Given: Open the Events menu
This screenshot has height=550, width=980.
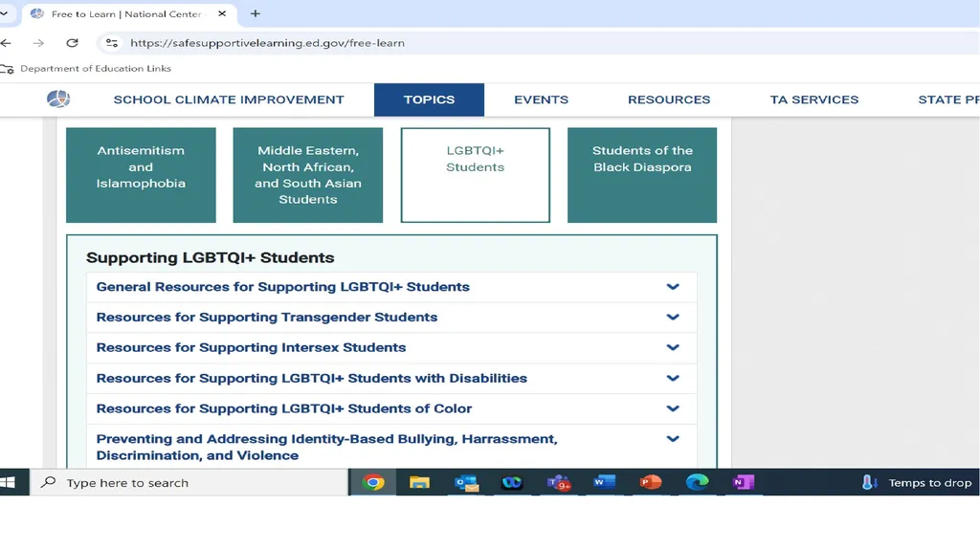Looking at the screenshot, I should tap(542, 99).
